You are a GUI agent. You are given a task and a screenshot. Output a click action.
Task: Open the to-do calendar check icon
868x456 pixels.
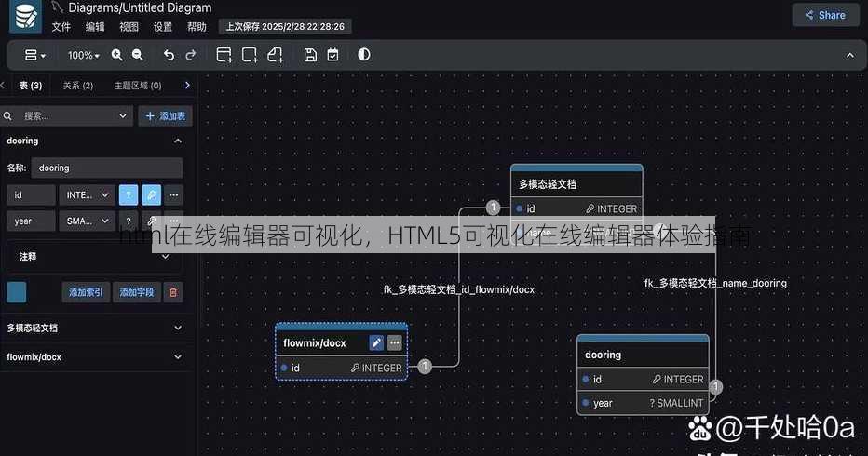(x=332, y=55)
